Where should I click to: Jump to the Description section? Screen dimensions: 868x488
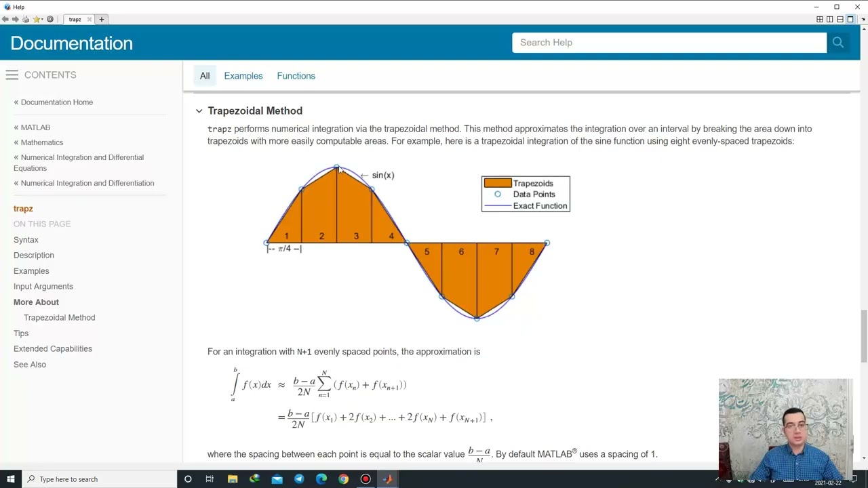34,256
